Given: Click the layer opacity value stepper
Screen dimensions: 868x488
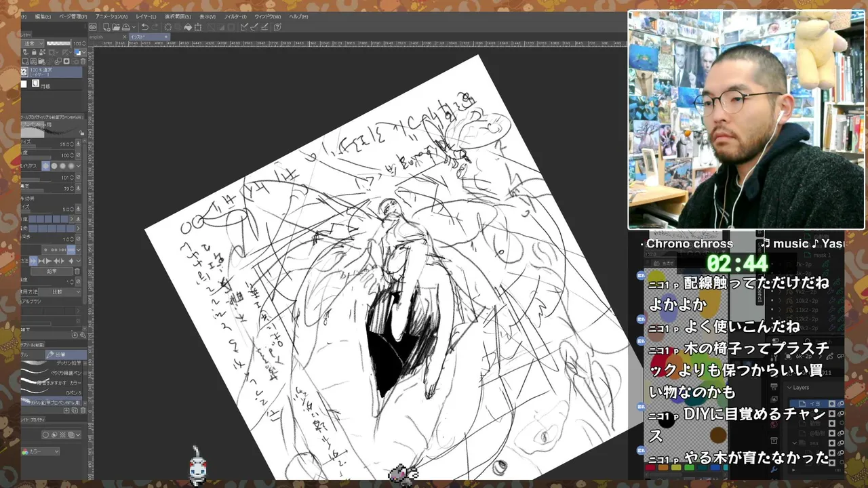Looking at the screenshot, I should [83, 43].
